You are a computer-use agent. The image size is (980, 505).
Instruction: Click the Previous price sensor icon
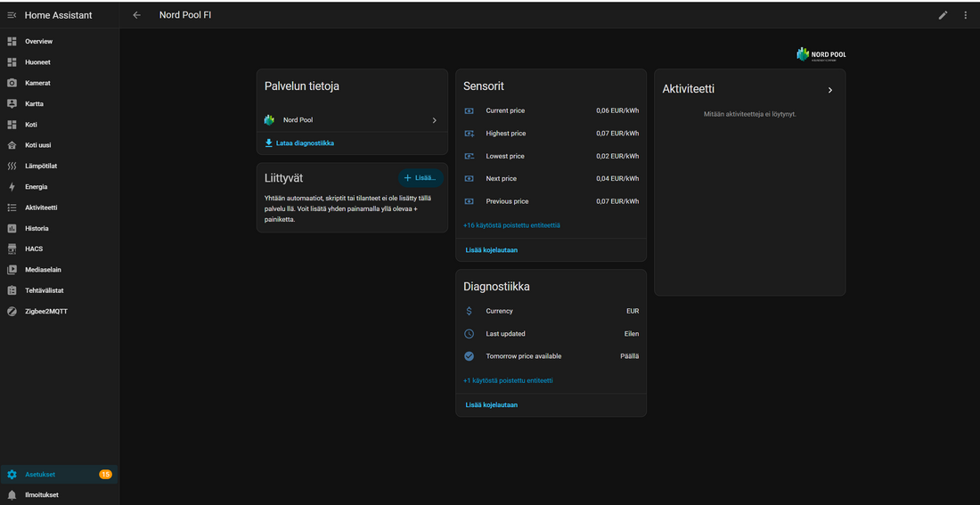(469, 201)
